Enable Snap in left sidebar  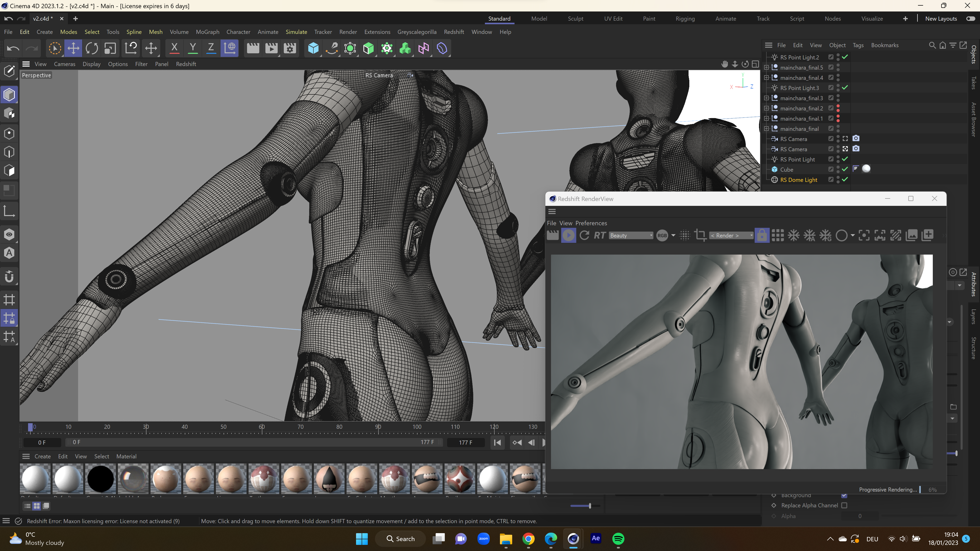point(9,277)
